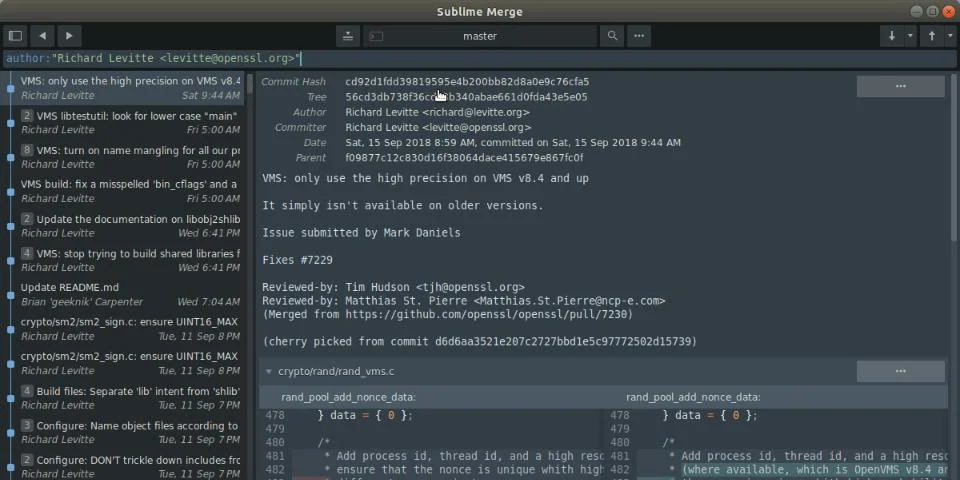
Task: Select commit 'Build files: Separate lib intent'
Action: point(122,398)
